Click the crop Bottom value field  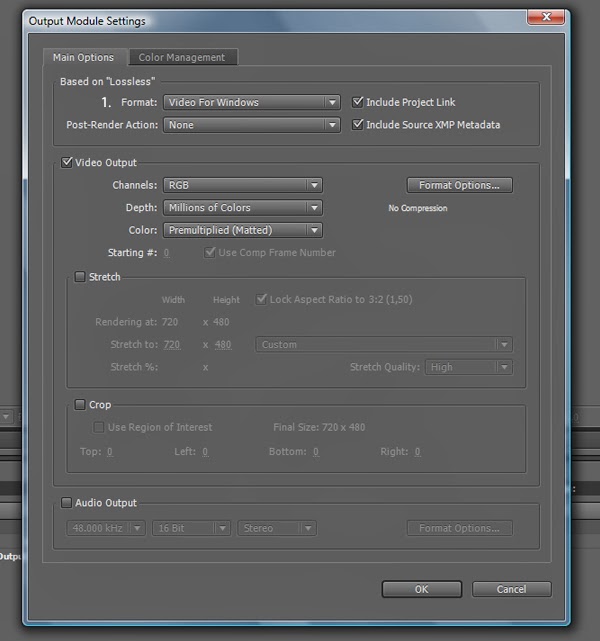click(316, 452)
